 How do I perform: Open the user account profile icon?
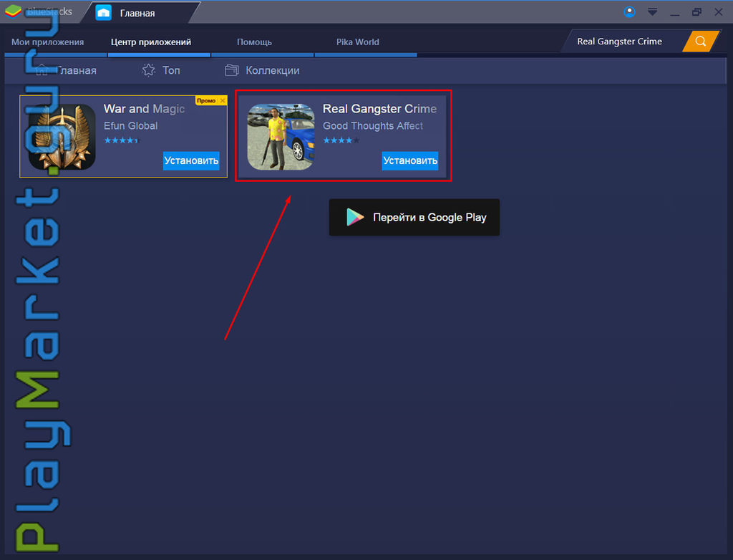629,12
